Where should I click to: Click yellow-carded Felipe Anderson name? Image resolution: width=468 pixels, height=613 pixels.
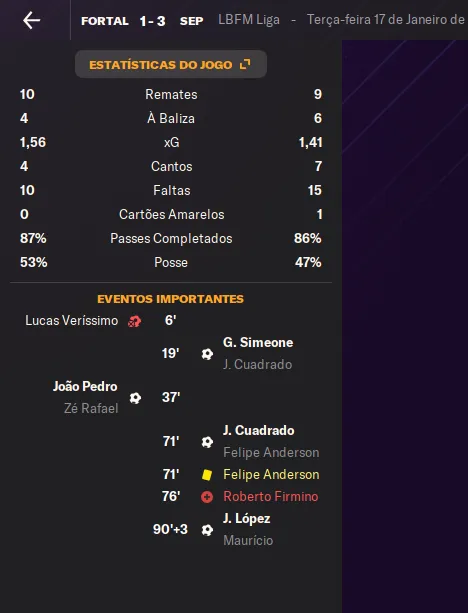coord(271,475)
